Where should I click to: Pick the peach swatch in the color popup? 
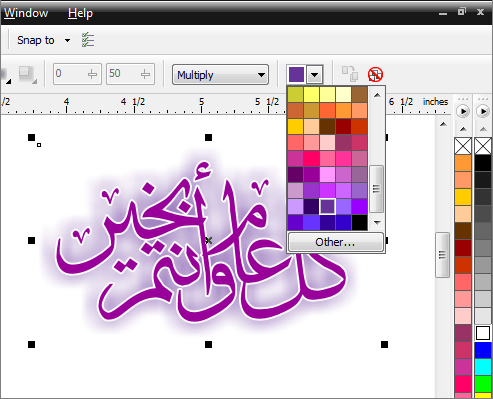[312, 127]
